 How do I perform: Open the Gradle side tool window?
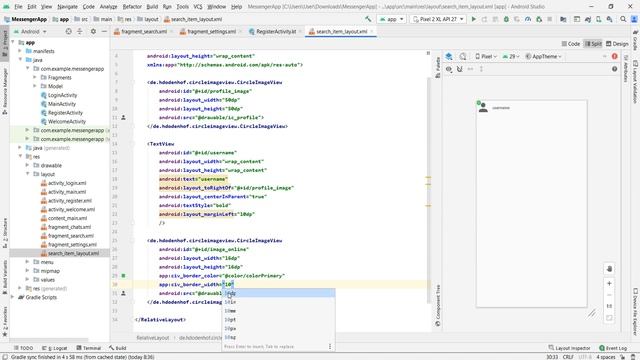pos(635,41)
